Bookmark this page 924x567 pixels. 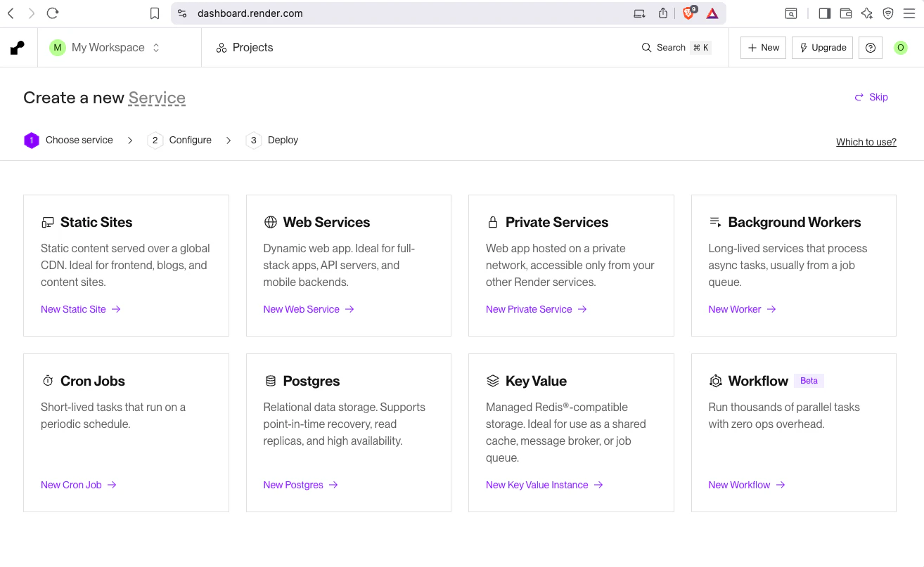tap(155, 13)
